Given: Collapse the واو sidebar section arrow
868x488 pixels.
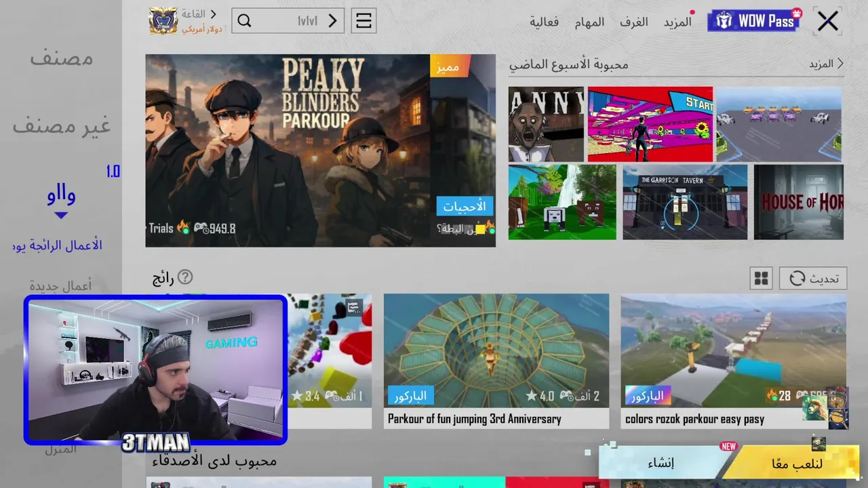Looking at the screenshot, I should [61, 216].
